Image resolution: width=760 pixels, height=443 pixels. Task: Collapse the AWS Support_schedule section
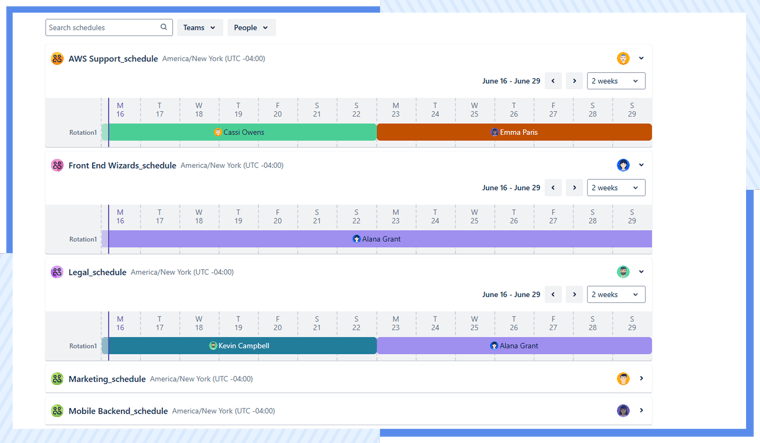click(641, 58)
